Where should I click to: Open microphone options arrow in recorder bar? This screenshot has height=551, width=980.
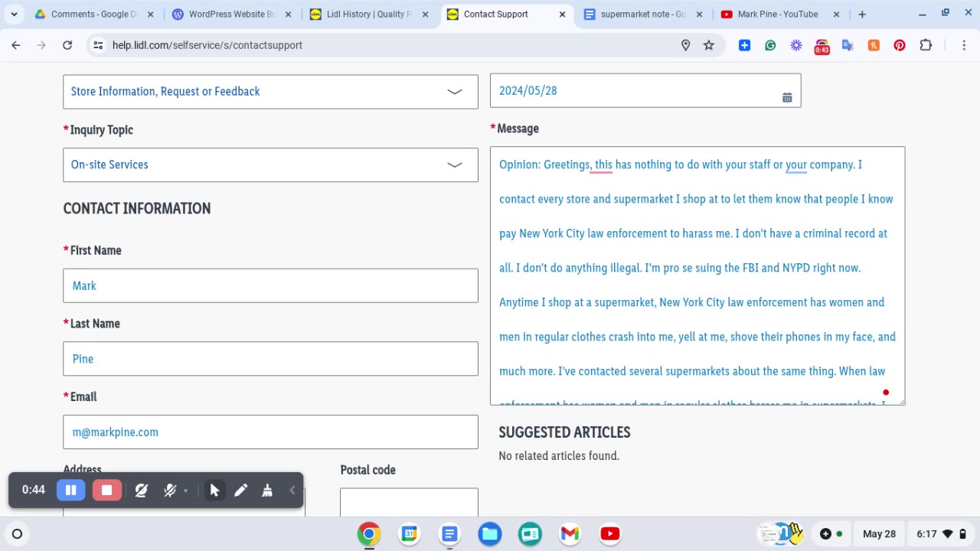click(x=185, y=491)
